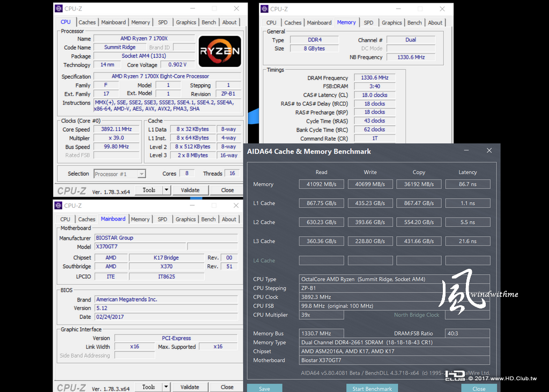The image size is (549, 392).
Task: Click the Name field AMD Ryzen 7 1700X
Action: click(144, 39)
